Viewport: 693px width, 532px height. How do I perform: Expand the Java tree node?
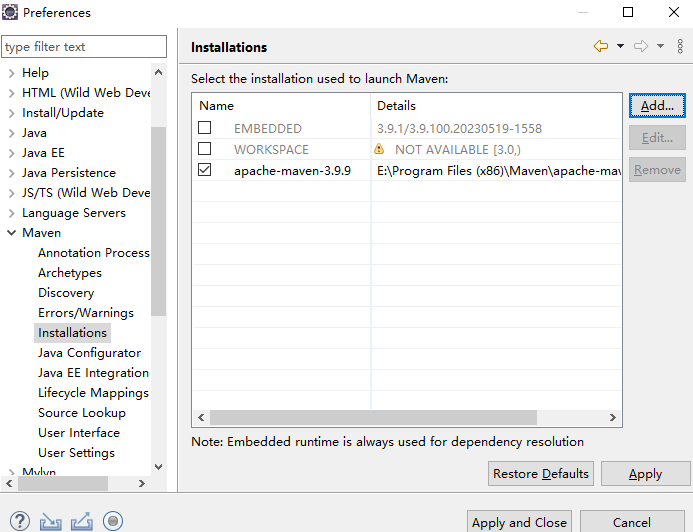pyautogui.click(x=12, y=133)
